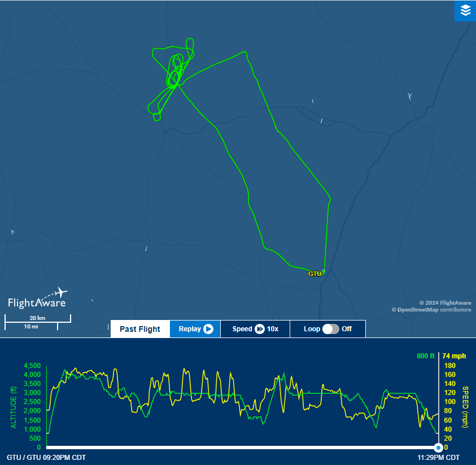The height and width of the screenshot is (465, 476).
Task: Open the OpenStreetMap contributors link
Action: coord(434,310)
